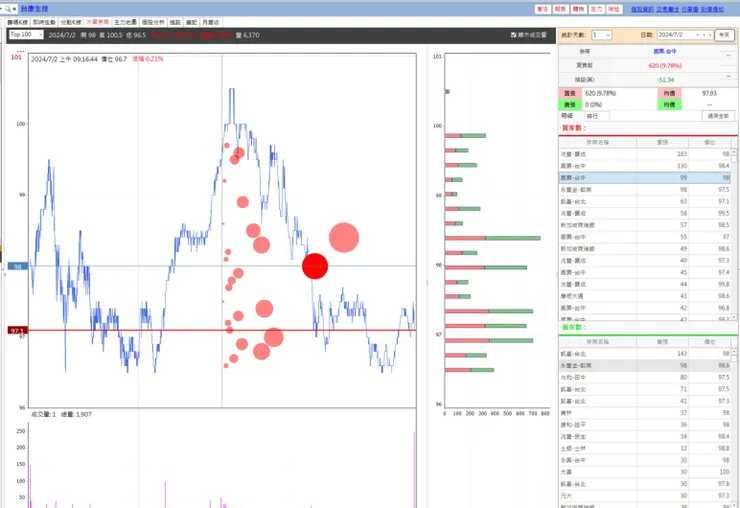Open the small dropdown arrow left of the search icon
The image size is (740, 508).
pyautogui.click(x=2, y=9)
